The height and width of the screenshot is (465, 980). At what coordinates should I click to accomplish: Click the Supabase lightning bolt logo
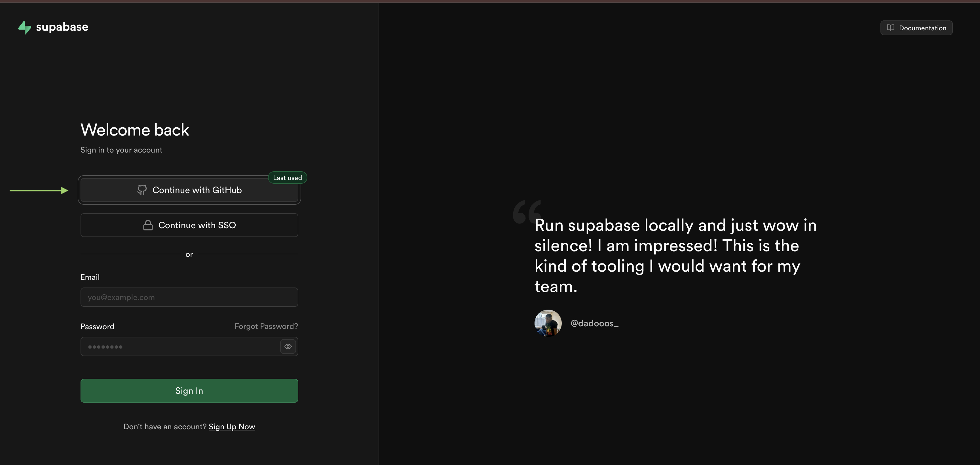click(x=24, y=27)
